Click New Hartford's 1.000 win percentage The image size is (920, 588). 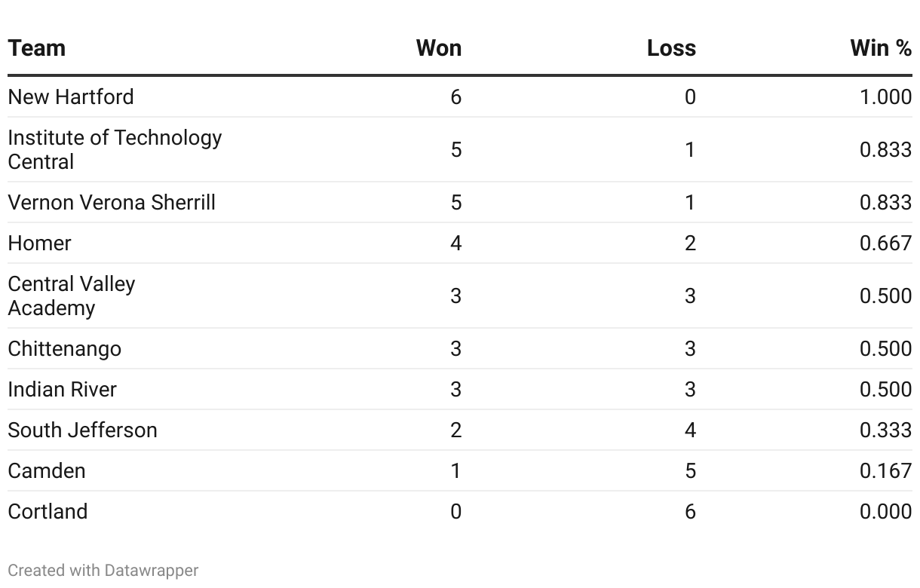tap(885, 97)
